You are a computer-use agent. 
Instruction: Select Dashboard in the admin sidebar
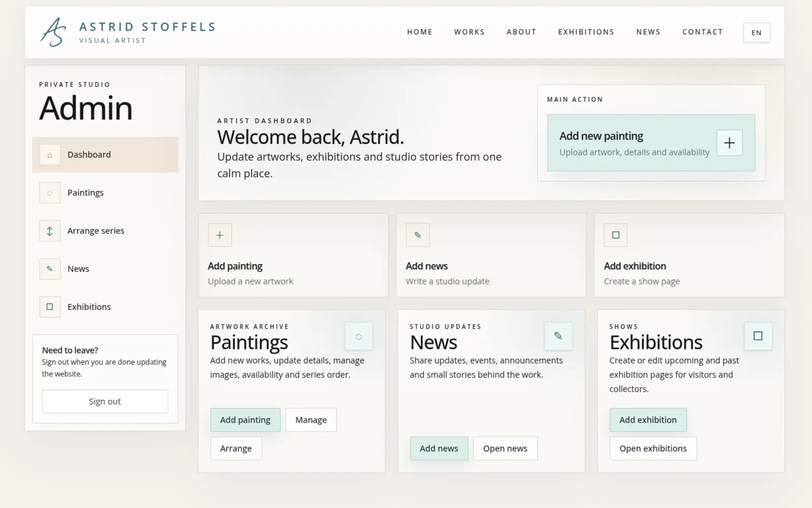pyautogui.click(x=105, y=155)
